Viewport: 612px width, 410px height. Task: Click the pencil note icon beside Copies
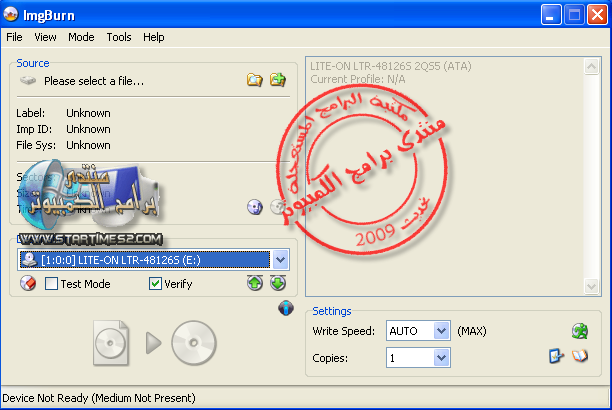pyautogui.click(x=556, y=356)
